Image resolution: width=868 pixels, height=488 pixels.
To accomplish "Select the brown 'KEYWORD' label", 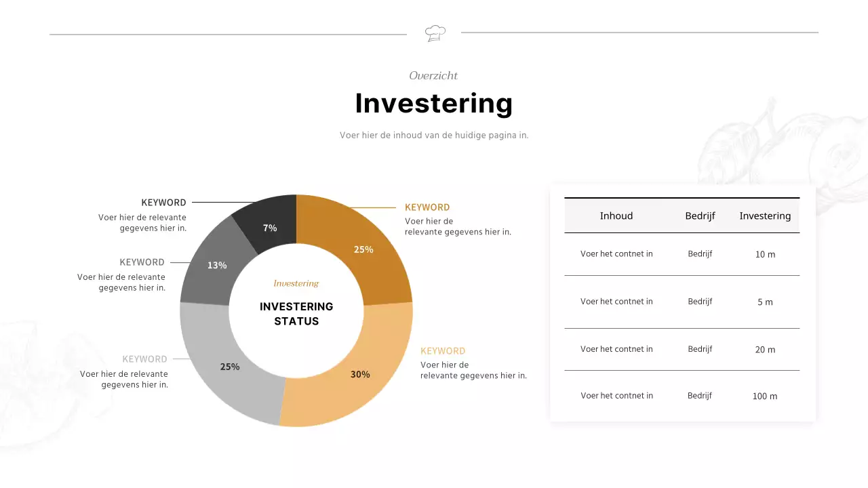I will pyautogui.click(x=427, y=207).
